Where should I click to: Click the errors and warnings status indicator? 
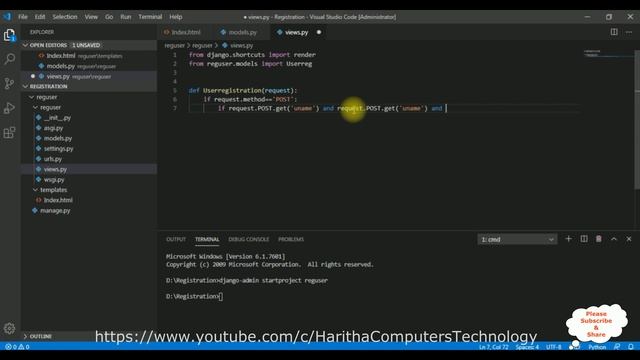(17, 347)
